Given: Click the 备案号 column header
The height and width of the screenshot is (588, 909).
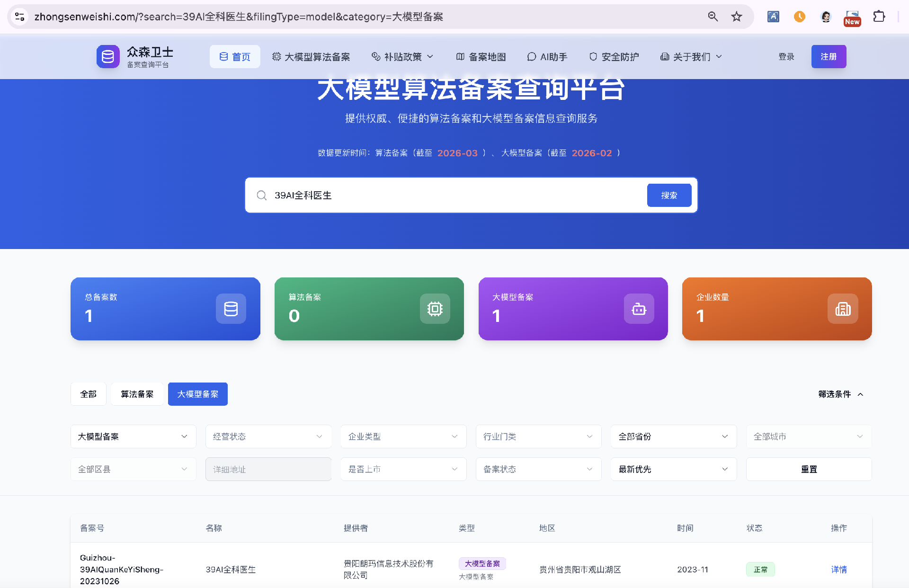Looking at the screenshot, I should pyautogui.click(x=92, y=528).
